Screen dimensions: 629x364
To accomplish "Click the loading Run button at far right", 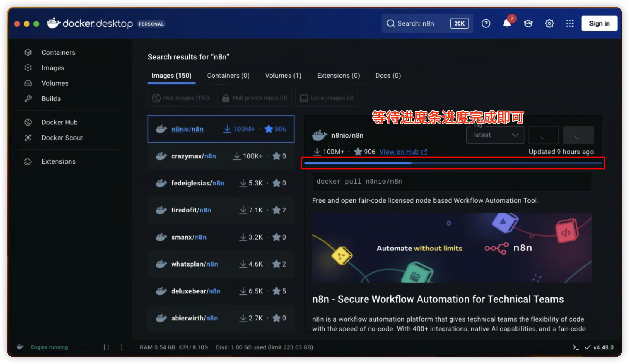I will (x=578, y=135).
